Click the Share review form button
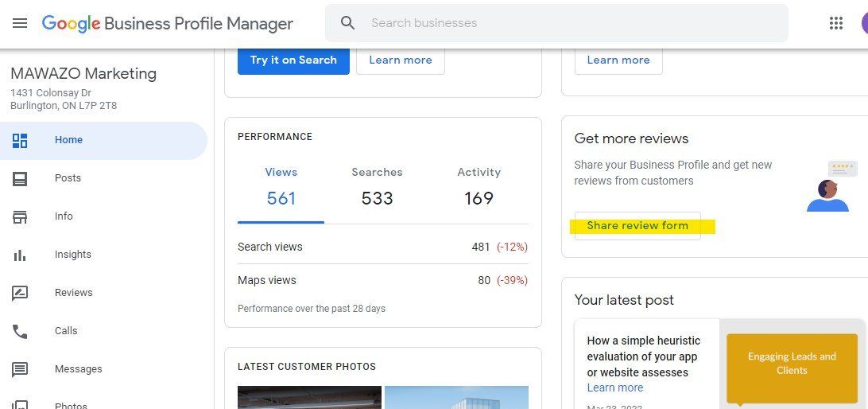 (x=637, y=225)
